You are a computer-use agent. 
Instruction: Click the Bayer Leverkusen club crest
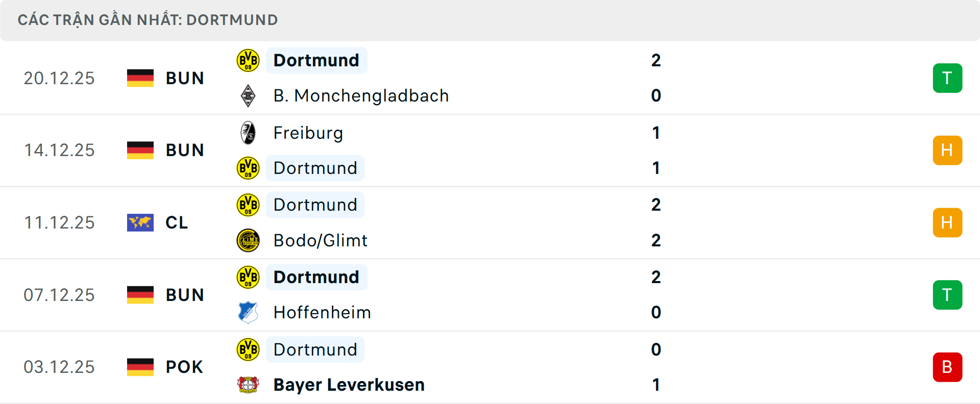tap(248, 385)
